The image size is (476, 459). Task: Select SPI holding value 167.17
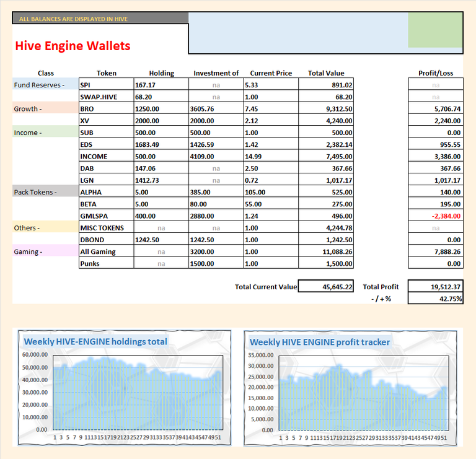(x=161, y=85)
